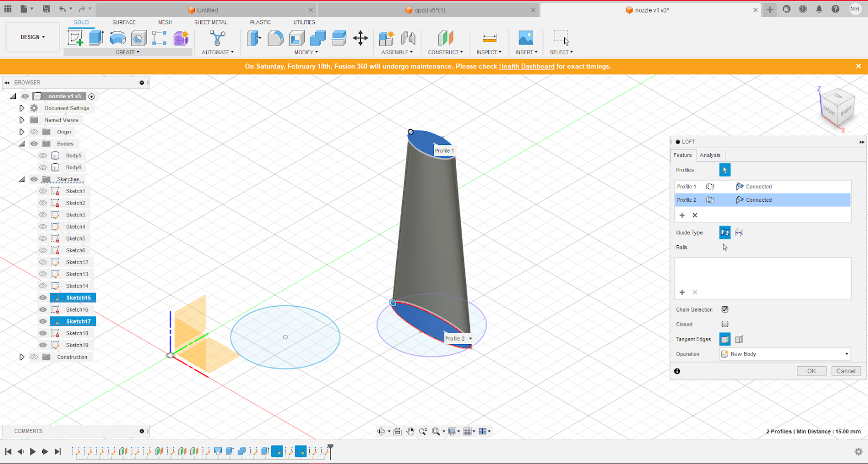Select the Joint tool icon
Image resolution: width=868 pixels, height=464 pixels.
point(409,38)
